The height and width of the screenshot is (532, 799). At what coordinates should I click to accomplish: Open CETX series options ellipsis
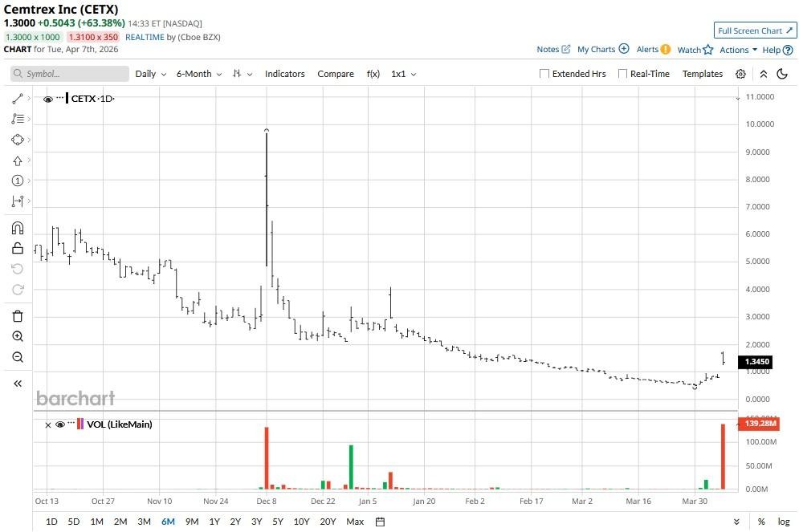(60, 97)
